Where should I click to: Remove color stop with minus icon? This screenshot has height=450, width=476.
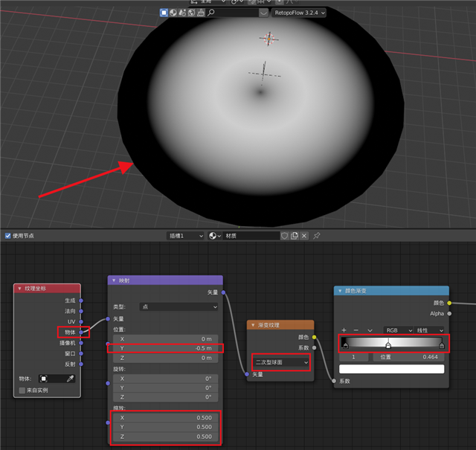click(x=356, y=330)
